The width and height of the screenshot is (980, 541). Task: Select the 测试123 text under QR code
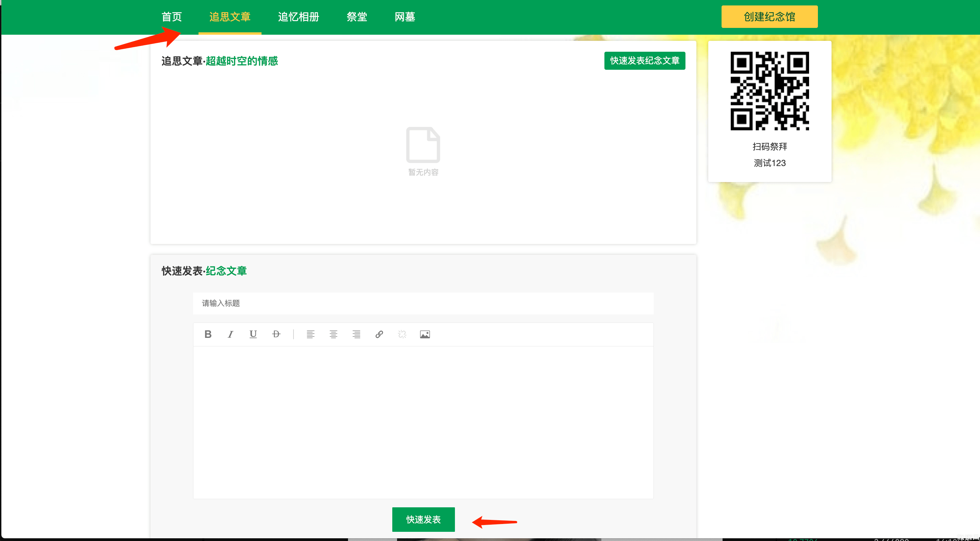pyautogui.click(x=770, y=163)
